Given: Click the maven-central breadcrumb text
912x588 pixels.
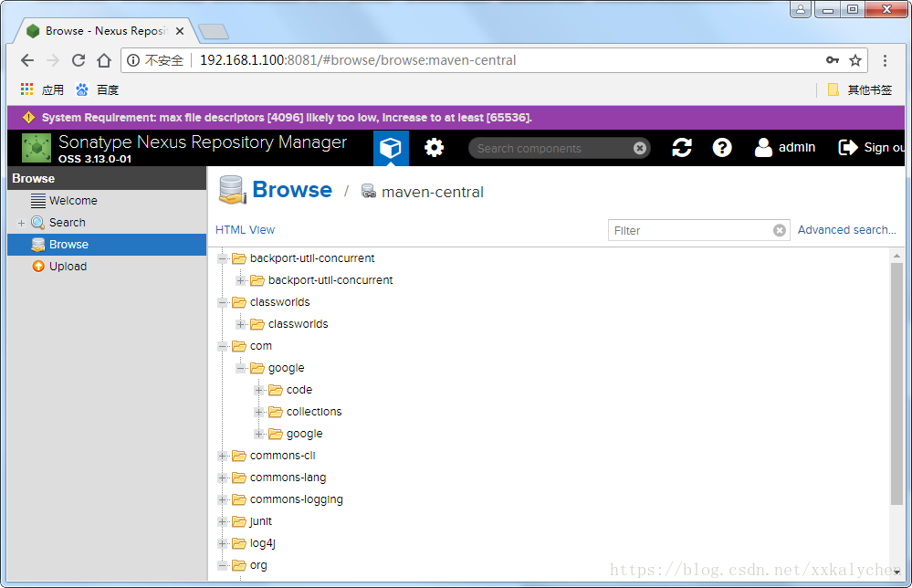Looking at the screenshot, I should (x=432, y=192).
